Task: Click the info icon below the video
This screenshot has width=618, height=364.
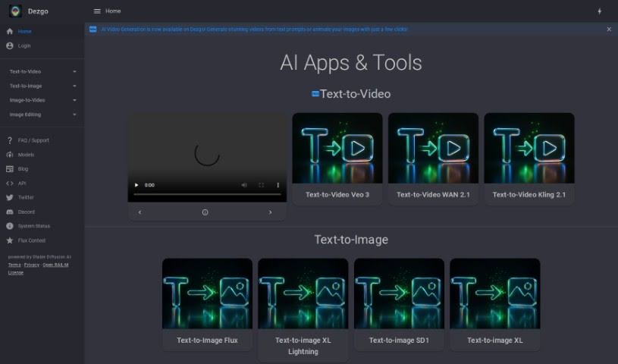Action: click(x=205, y=212)
